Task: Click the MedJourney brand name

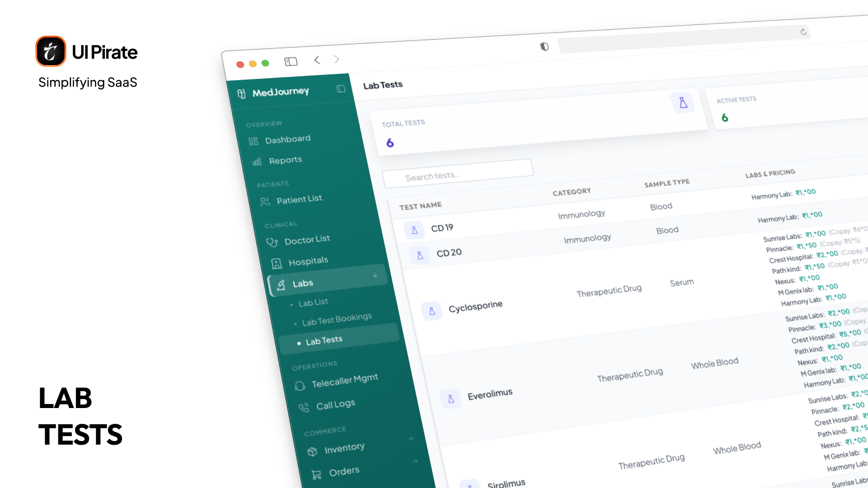Action: pos(281,92)
